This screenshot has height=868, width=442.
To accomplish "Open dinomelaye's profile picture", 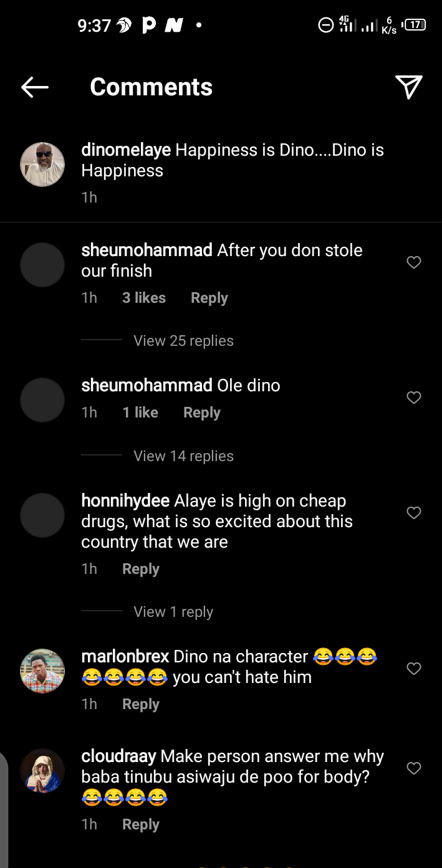I will 42,165.
